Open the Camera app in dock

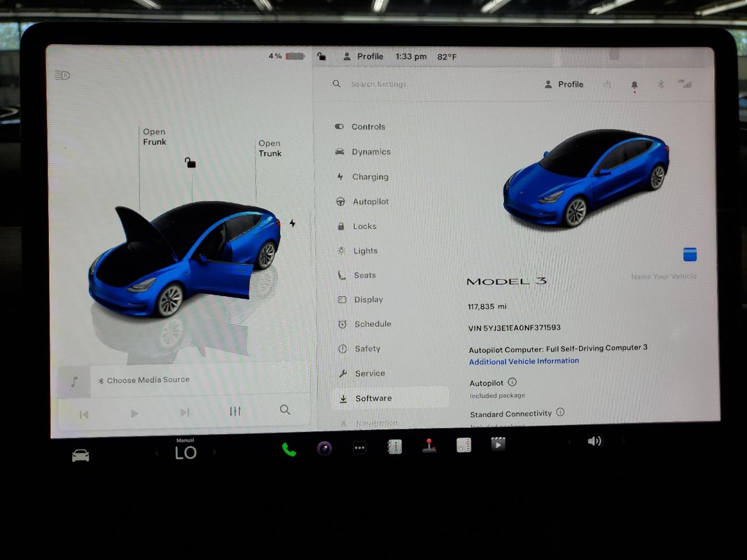(x=324, y=448)
